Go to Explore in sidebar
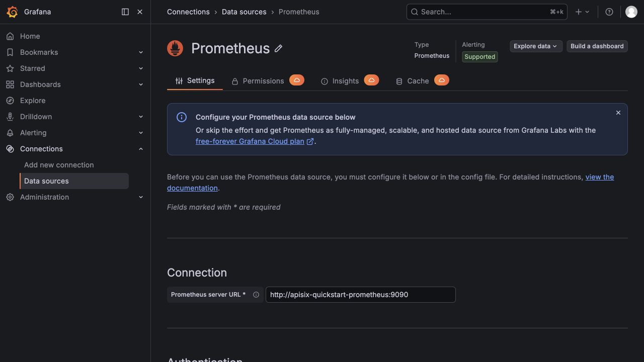This screenshot has width=644, height=362. (33, 101)
